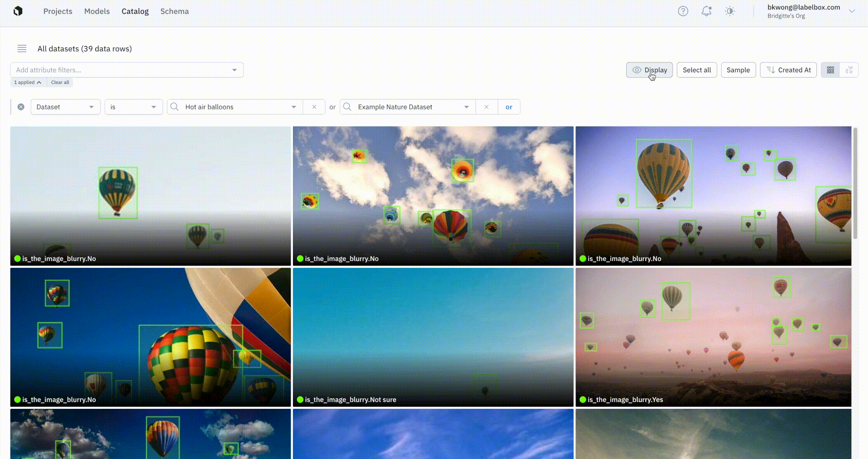
Task: Click the Sample button
Action: [x=738, y=70]
